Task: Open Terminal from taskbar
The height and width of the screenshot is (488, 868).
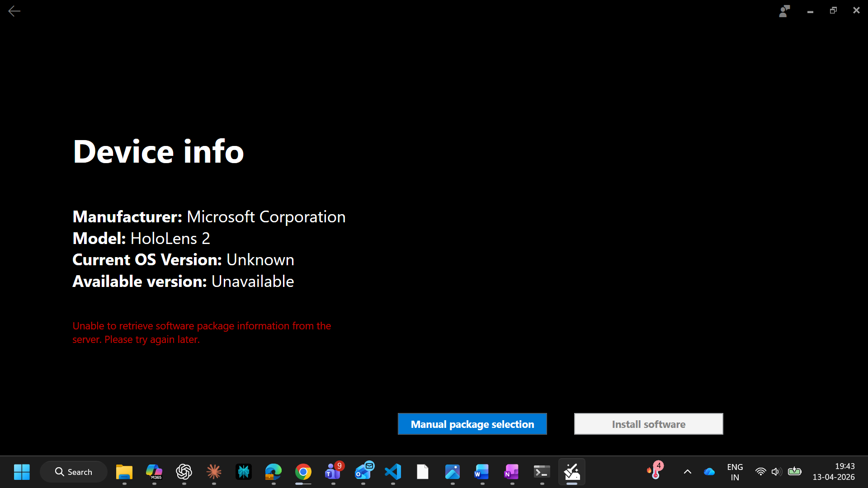Action: point(542,472)
